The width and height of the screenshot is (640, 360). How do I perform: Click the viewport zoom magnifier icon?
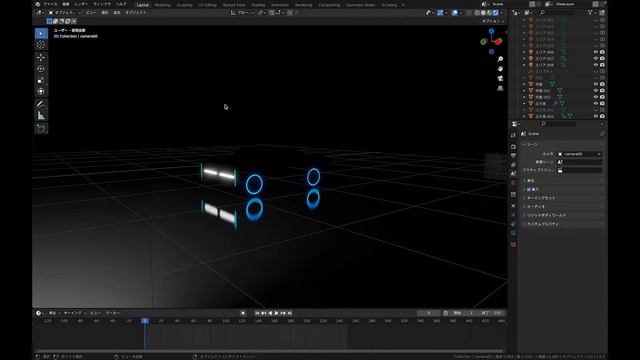500,59
